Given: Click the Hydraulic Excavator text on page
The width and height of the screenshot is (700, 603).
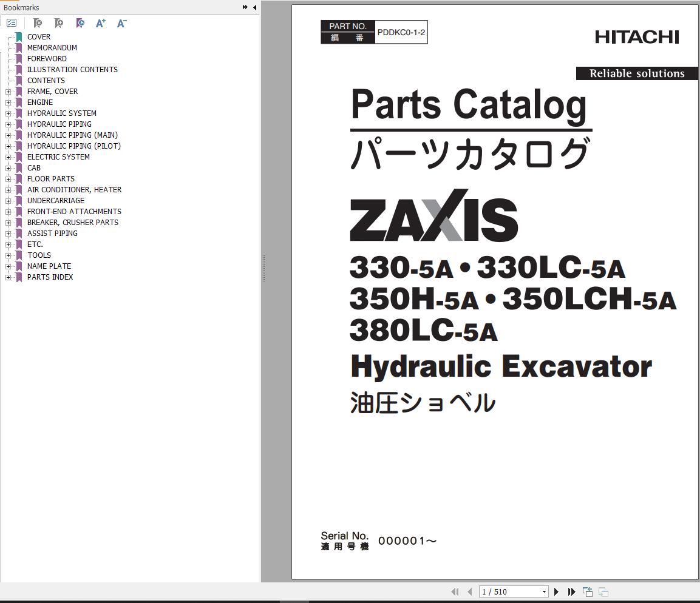Looking at the screenshot, I should 501,366.
